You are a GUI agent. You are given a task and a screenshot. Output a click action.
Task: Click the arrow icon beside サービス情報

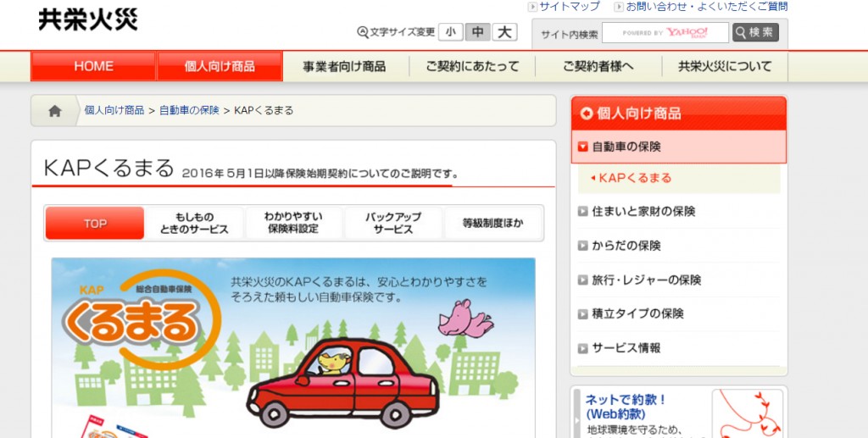pos(582,348)
